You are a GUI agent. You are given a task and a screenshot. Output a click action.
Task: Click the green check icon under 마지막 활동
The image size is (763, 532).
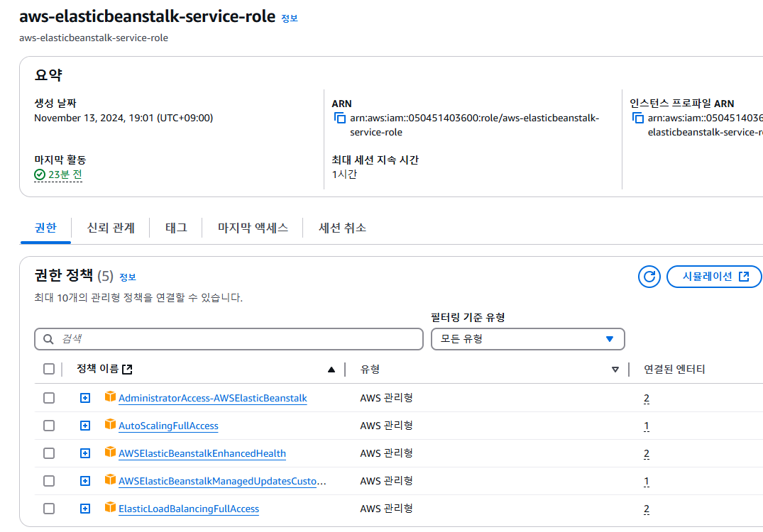pos(40,174)
